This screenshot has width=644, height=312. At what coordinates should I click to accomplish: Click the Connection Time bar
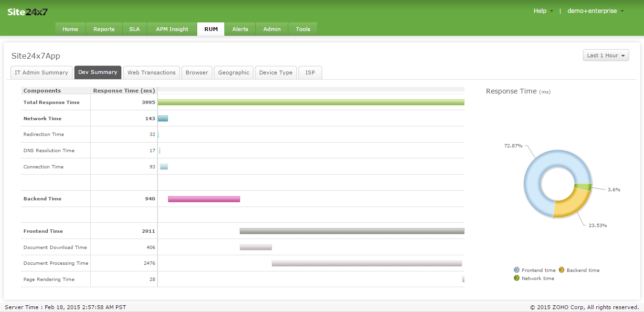tap(164, 166)
